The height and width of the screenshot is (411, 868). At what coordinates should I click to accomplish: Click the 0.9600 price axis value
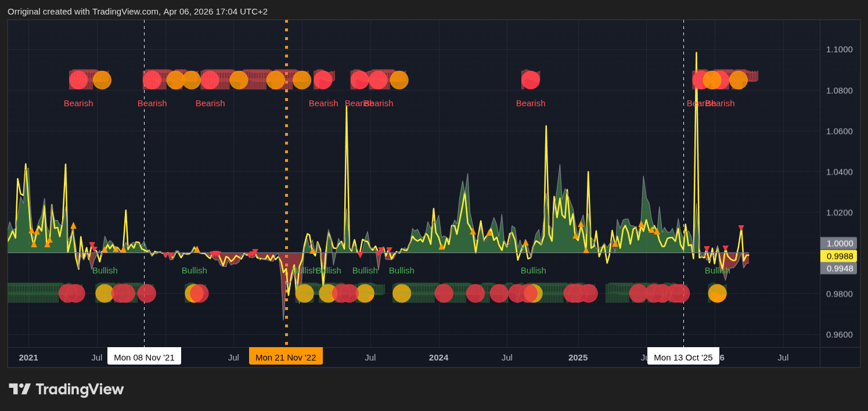click(839, 334)
